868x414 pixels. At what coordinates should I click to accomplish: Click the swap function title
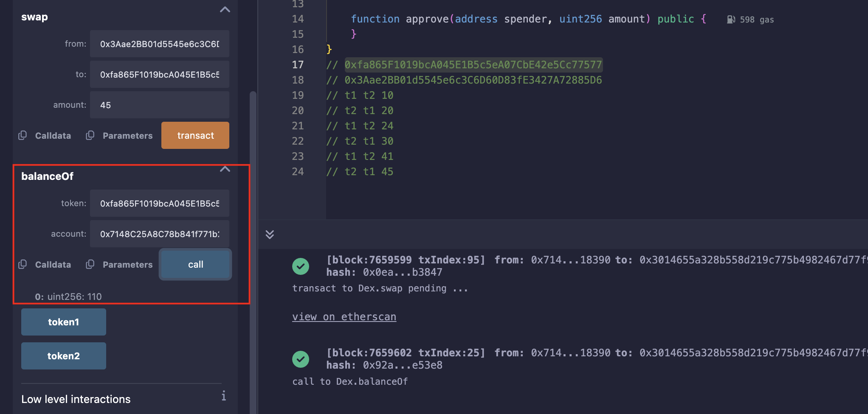(x=34, y=17)
